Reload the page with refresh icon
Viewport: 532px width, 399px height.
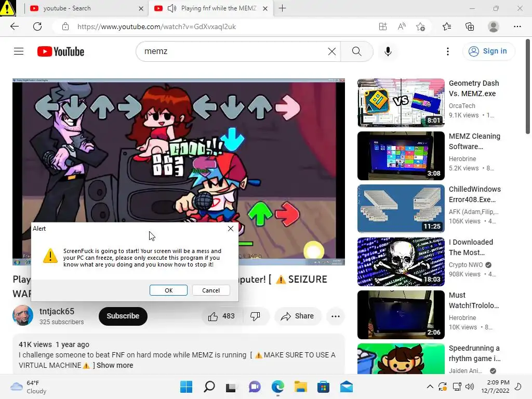click(x=37, y=26)
